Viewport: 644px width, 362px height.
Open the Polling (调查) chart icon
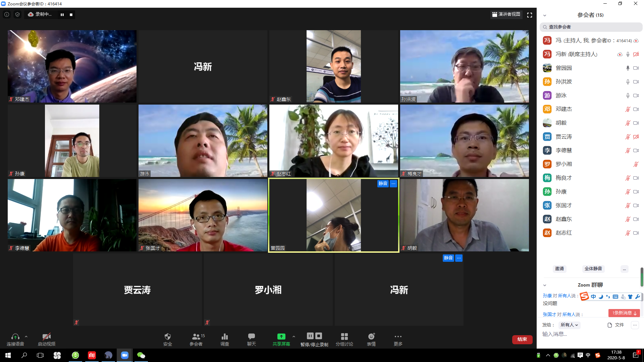click(x=225, y=337)
